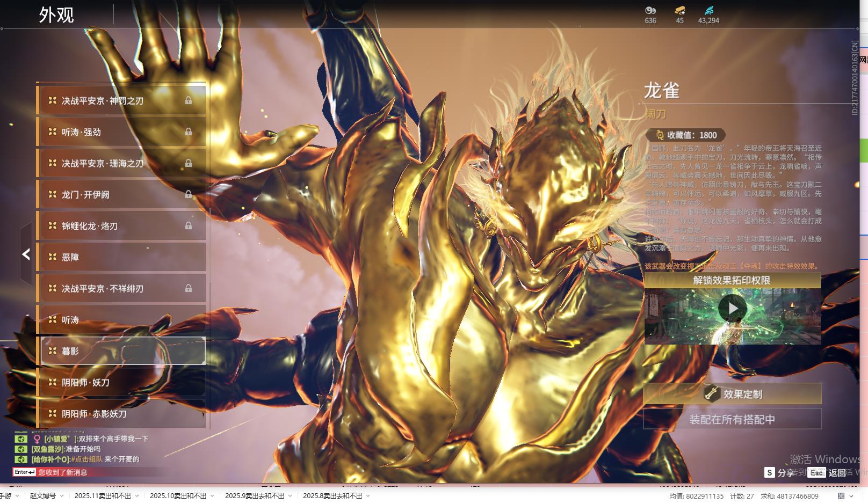The width and height of the screenshot is (868, 504).
Task: Click the 龙雀 weapon name
Action: [662, 91]
